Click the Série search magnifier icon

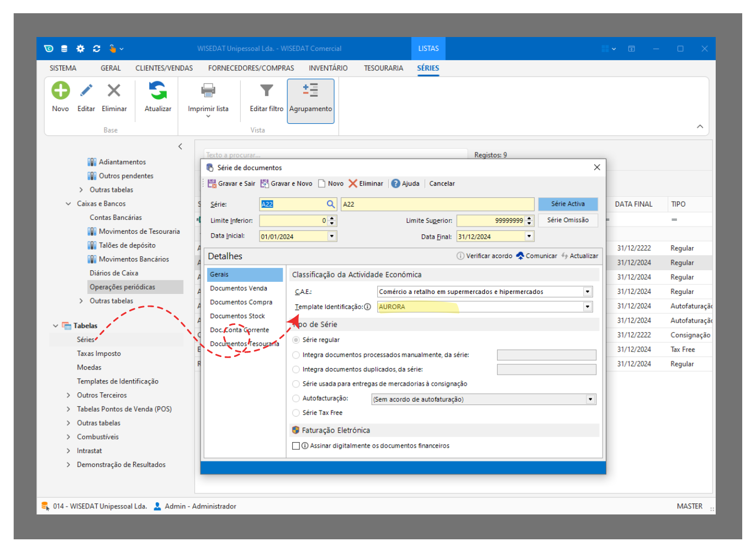coord(331,204)
